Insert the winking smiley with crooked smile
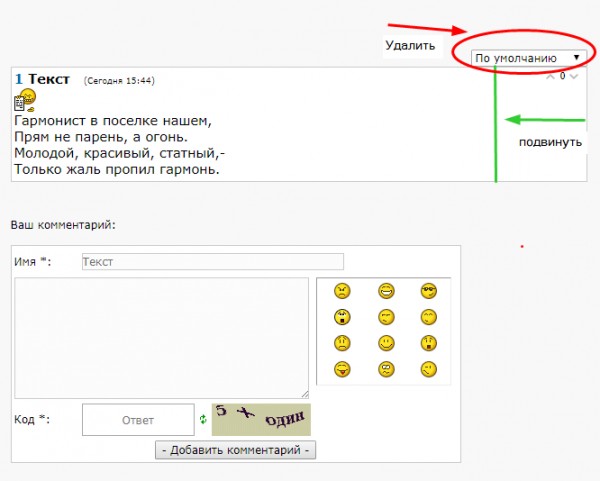The height and width of the screenshot is (481, 600). pyautogui.click(x=429, y=369)
